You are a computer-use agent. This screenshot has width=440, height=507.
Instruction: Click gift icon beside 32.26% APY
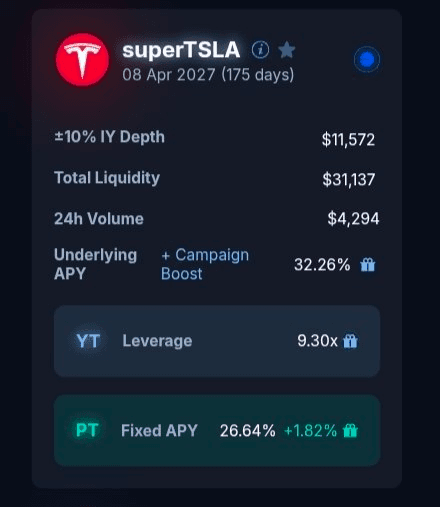pos(368,265)
